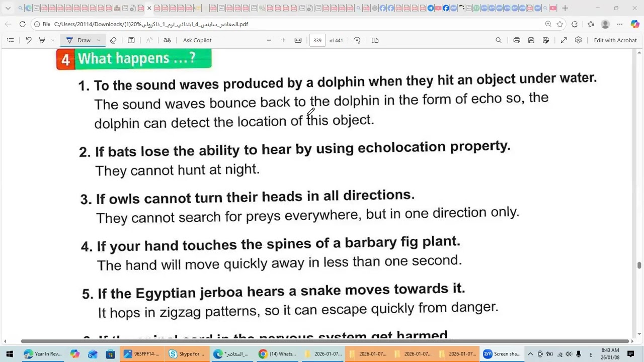Switch to Skype for Business taskbar item
The height and width of the screenshot is (362, 644).
tap(187, 354)
